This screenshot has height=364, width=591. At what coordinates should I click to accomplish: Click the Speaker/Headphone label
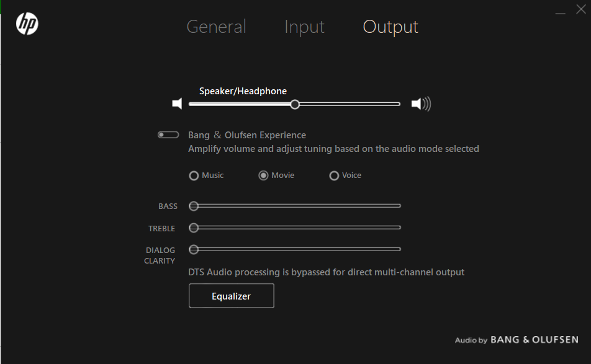click(243, 91)
